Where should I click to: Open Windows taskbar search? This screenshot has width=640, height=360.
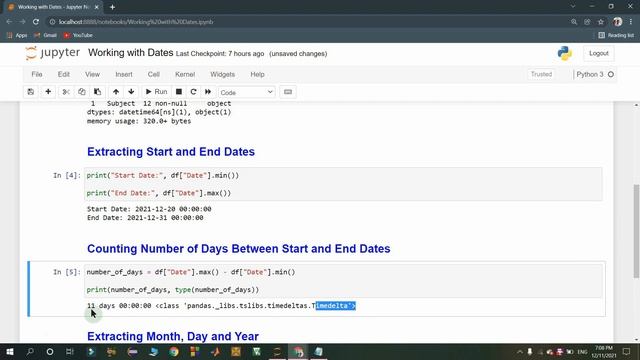click(x=30, y=351)
